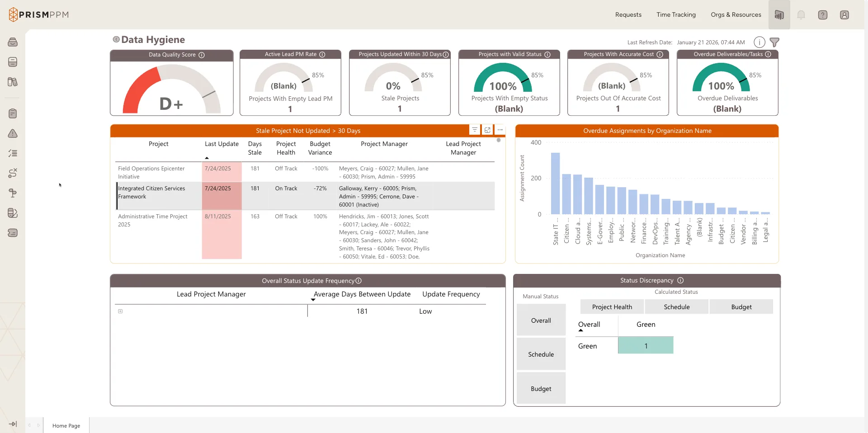The height and width of the screenshot is (433, 868).
Task: Open the Stale Project table filter icon
Action: pyautogui.click(x=475, y=130)
